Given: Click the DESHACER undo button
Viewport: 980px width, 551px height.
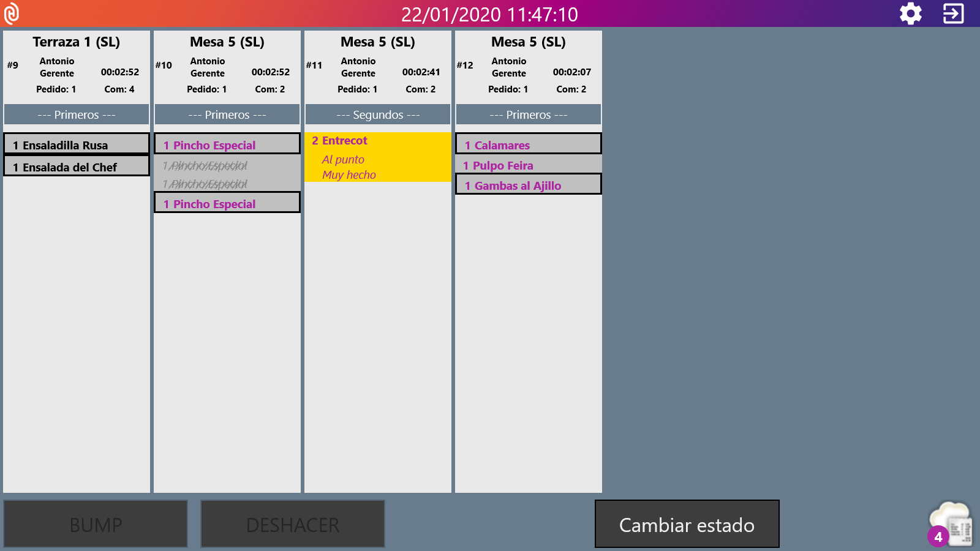Looking at the screenshot, I should (x=293, y=524).
